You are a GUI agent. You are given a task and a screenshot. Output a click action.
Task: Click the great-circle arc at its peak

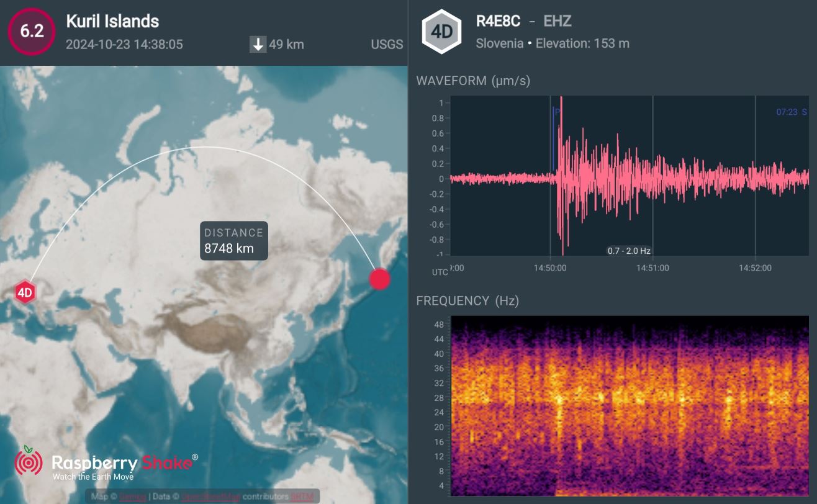[x=205, y=147]
